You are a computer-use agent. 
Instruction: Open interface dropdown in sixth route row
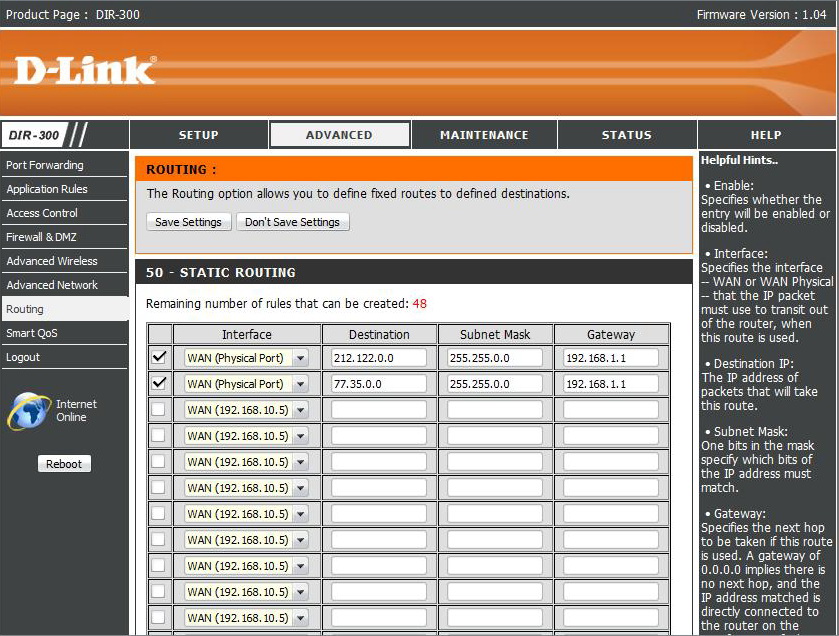246,488
